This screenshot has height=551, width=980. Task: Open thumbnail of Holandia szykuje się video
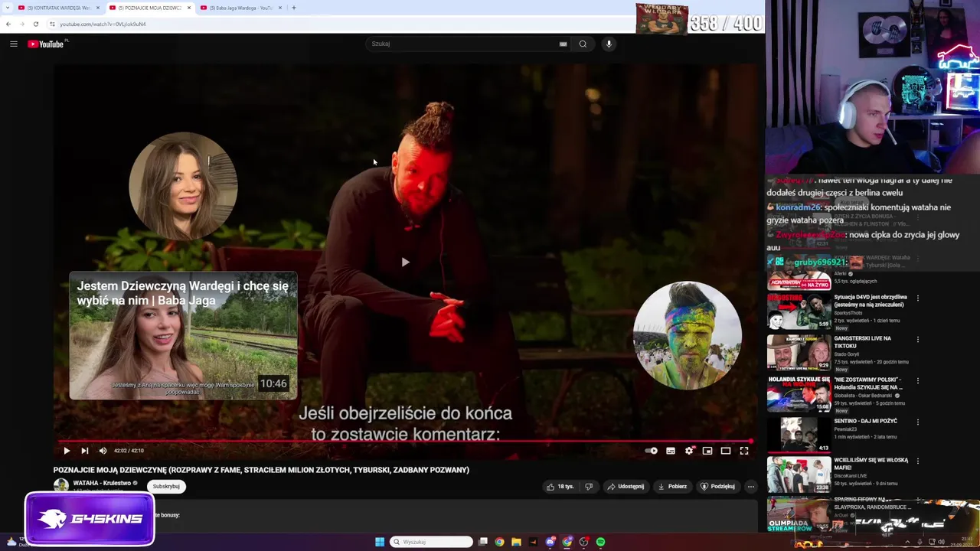pyautogui.click(x=799, y=393)
